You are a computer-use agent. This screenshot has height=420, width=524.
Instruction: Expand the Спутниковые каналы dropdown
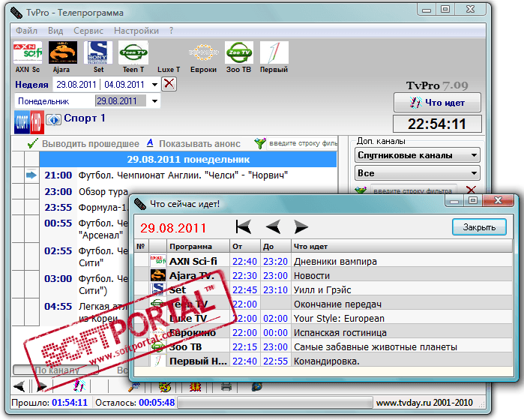point(474,155)
